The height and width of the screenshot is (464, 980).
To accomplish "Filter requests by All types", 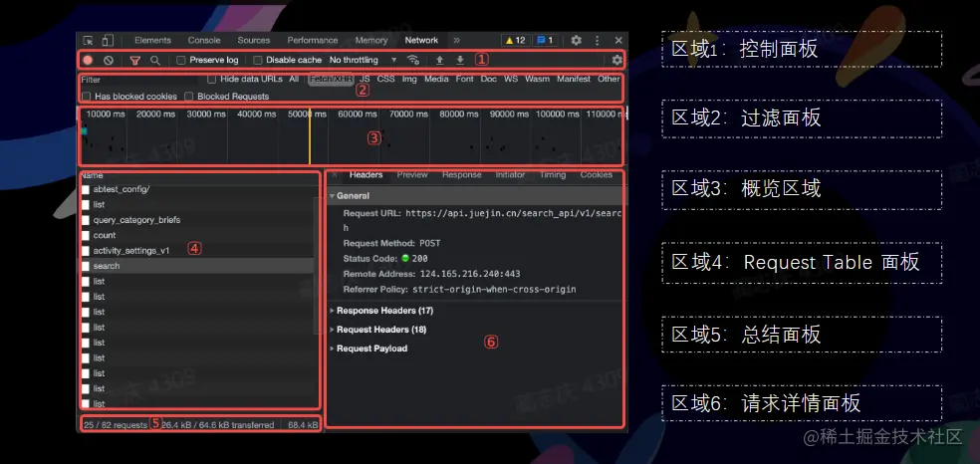I will 294,80.
